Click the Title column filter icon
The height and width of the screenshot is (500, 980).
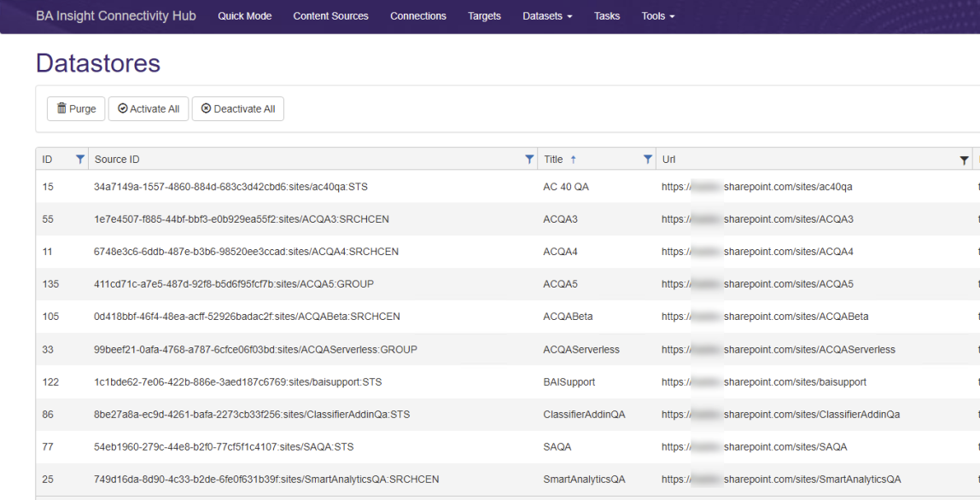pyautogui.click(x=647, y=160)
